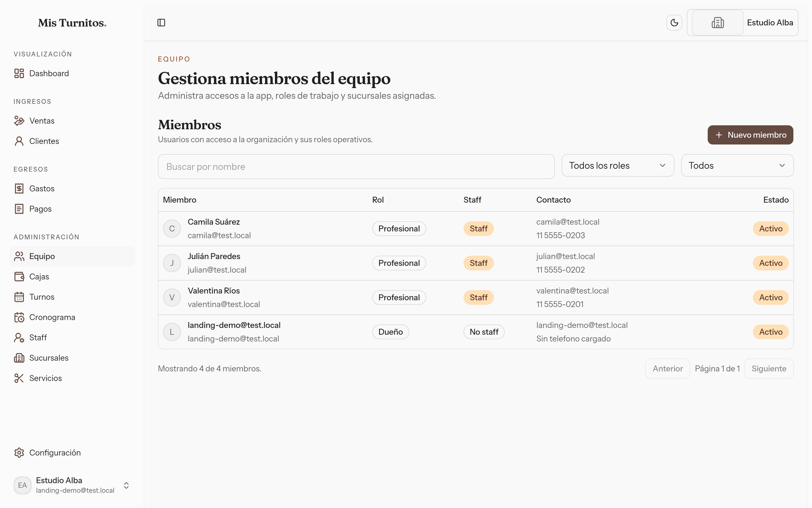
Task: Click the Buscar por nombre search field
Action: click(356, 167)
